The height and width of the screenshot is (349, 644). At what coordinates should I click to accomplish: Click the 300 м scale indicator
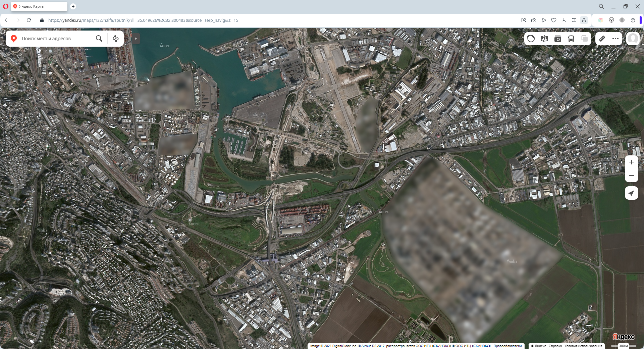pos(623,346)
